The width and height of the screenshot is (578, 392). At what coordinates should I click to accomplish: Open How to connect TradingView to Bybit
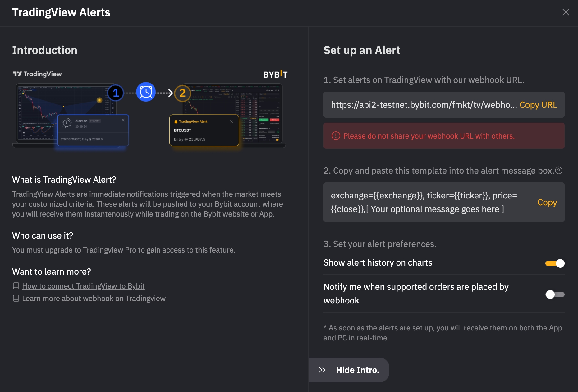(83, 286)
